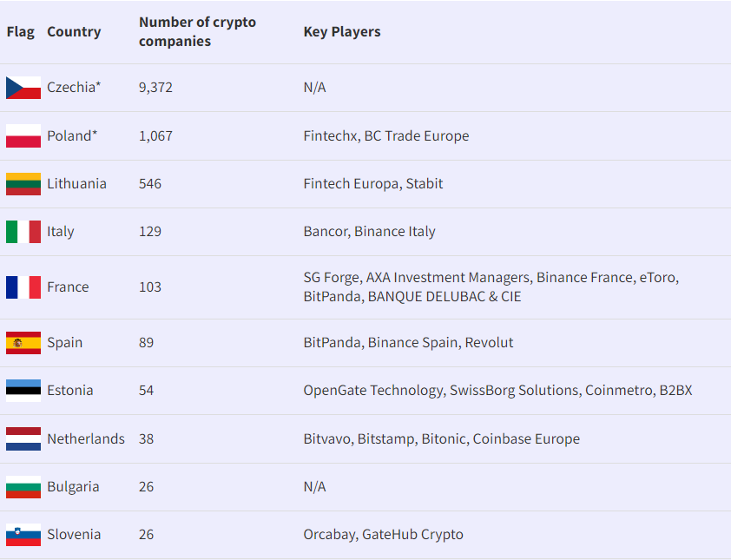Click the Slovenia flag icon

[x=23, y=535]
